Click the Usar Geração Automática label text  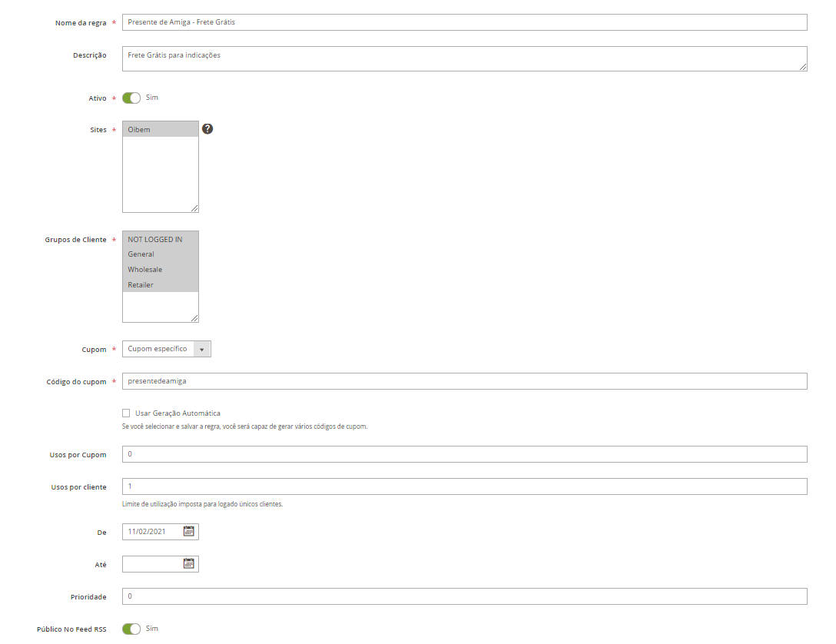(177, 413)
